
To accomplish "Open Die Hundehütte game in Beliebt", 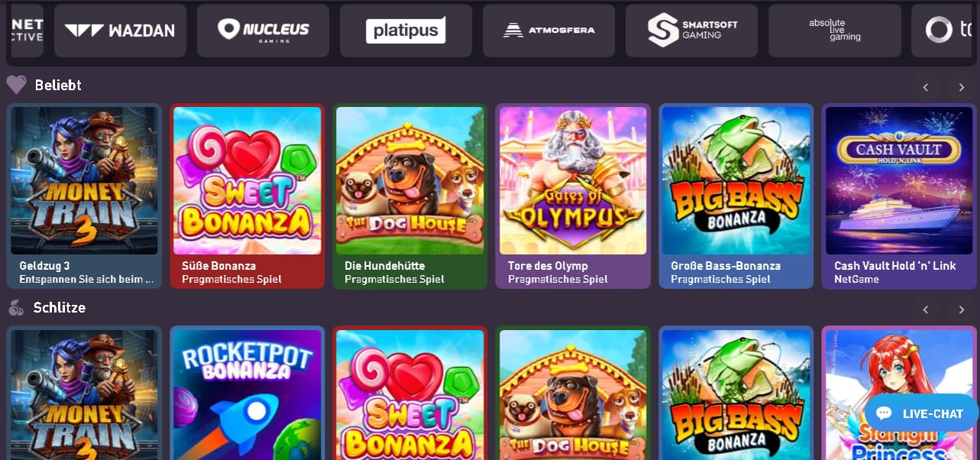I will click(410, 196).
